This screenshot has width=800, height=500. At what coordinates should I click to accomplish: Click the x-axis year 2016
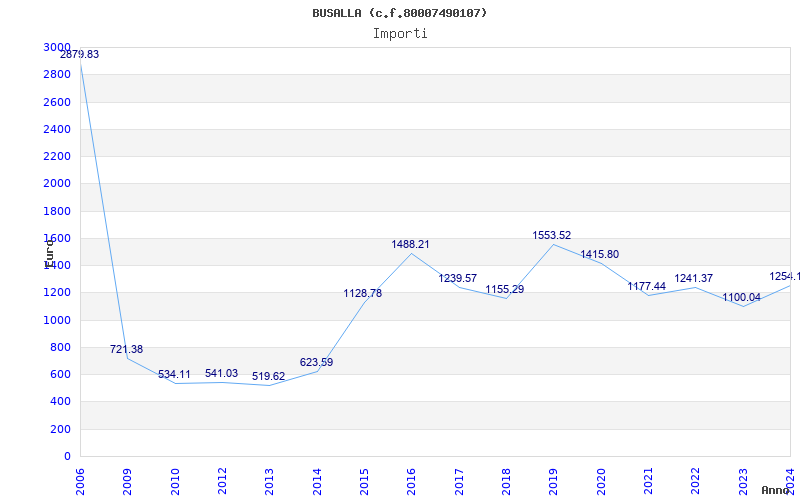click(x=411, y=481)
